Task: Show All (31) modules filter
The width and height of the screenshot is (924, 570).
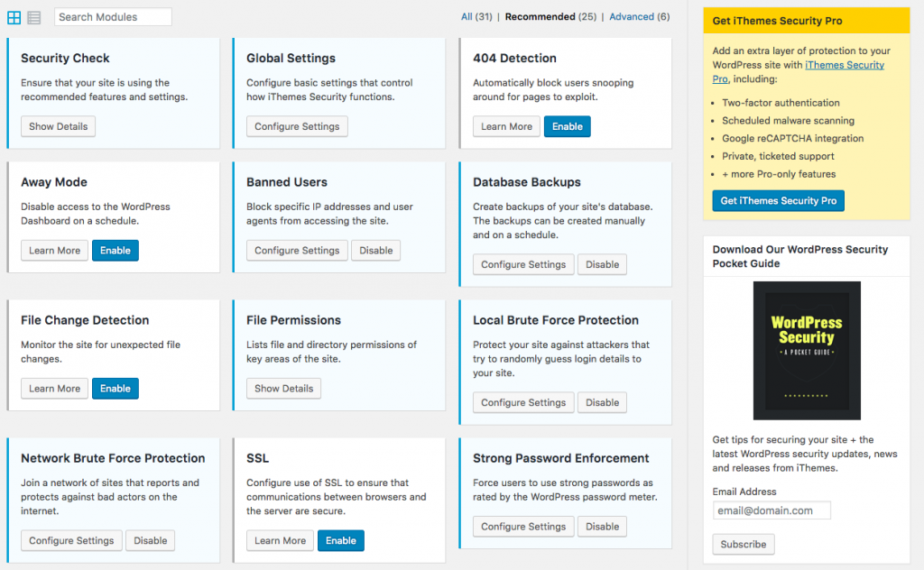Action: [476, 16]
